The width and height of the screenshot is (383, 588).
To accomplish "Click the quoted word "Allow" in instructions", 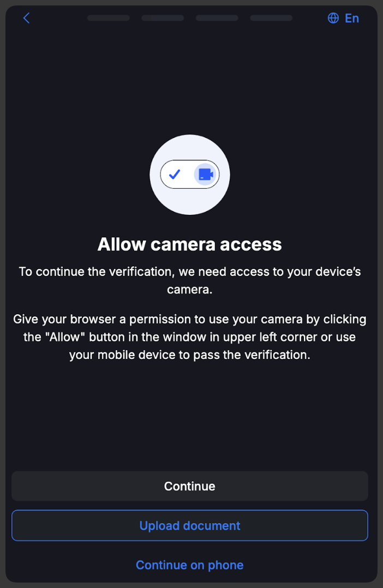I will [65, 337].
